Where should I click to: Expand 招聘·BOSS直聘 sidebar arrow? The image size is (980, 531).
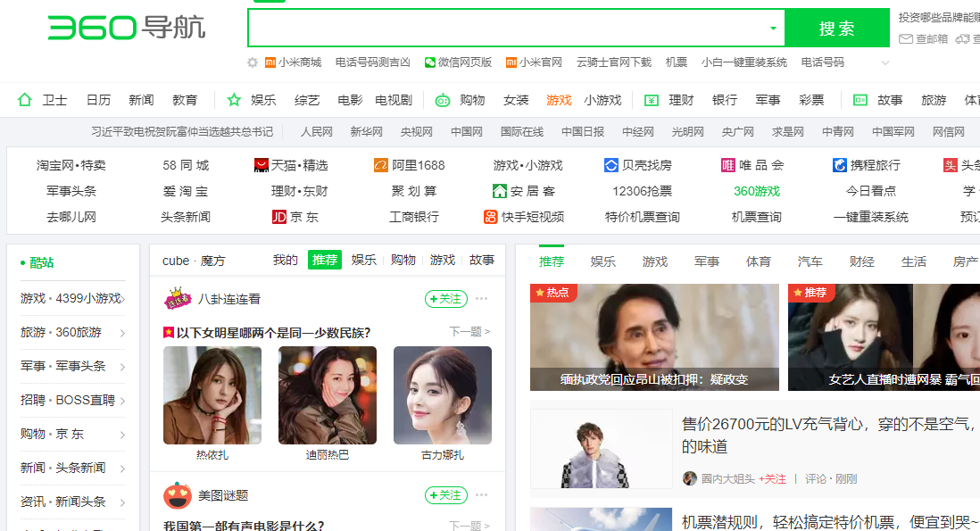[122, 401]
